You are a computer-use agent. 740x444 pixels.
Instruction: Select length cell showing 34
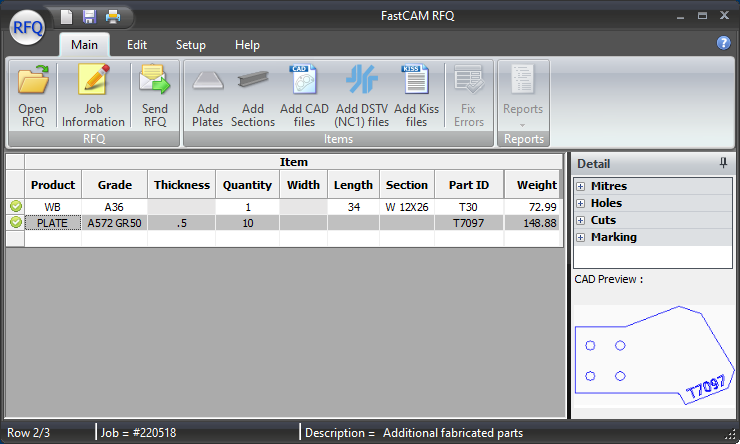pos(353,207)
